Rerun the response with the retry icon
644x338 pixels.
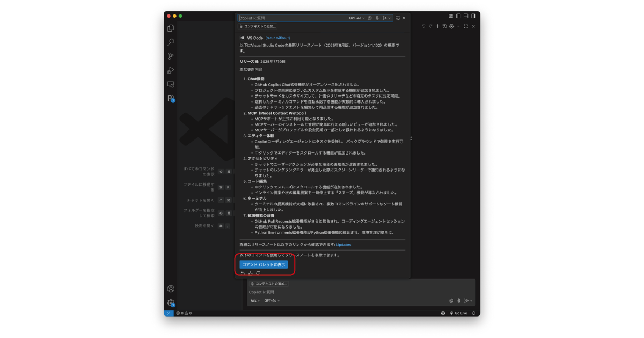[x=243, y=273]
